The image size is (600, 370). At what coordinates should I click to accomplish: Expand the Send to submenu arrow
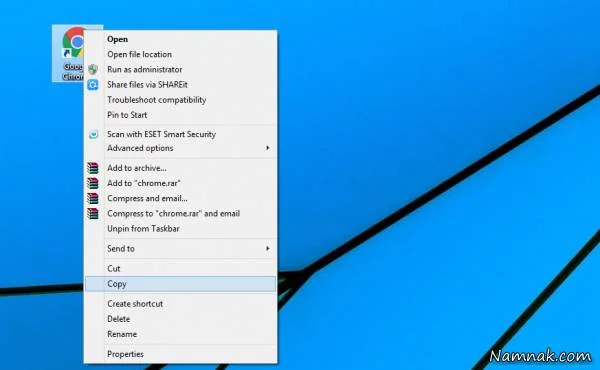(268, 249)
